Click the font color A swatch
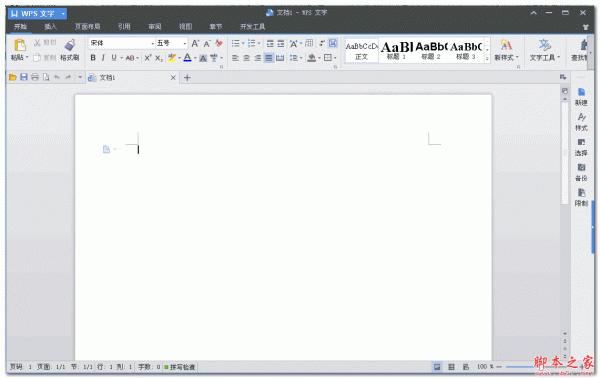Screen dimensions: 600x379 pyautogui.click(x=187, y=58)
